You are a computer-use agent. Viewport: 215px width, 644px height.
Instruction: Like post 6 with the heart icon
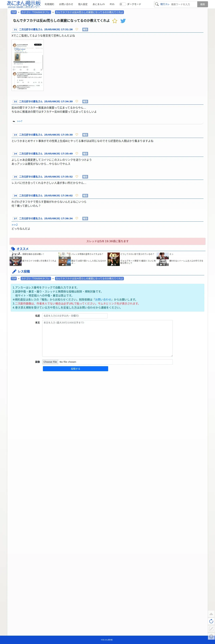click(x=77, y=196)
